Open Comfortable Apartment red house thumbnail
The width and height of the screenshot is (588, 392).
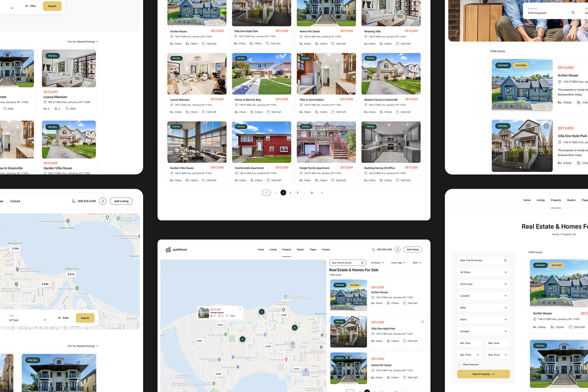262,142
